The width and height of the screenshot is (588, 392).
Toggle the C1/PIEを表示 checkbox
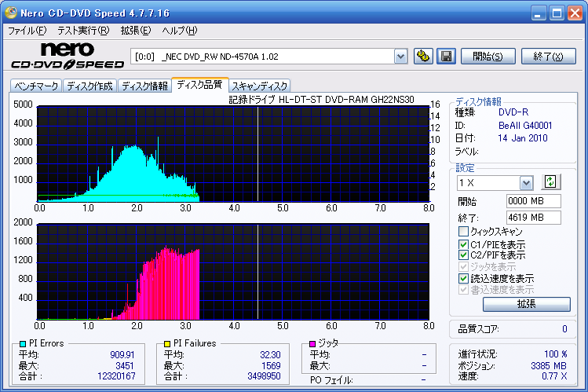463,244
